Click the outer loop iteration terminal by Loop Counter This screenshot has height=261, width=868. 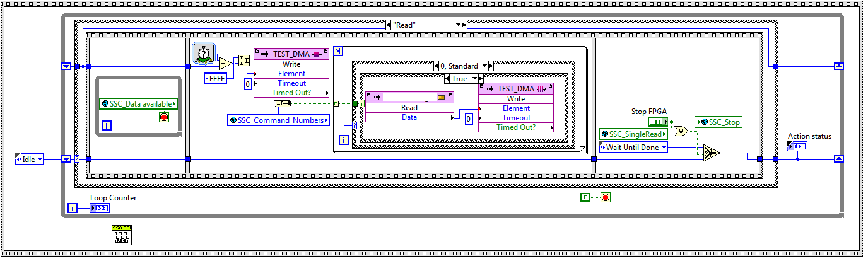tap(73, 208)
